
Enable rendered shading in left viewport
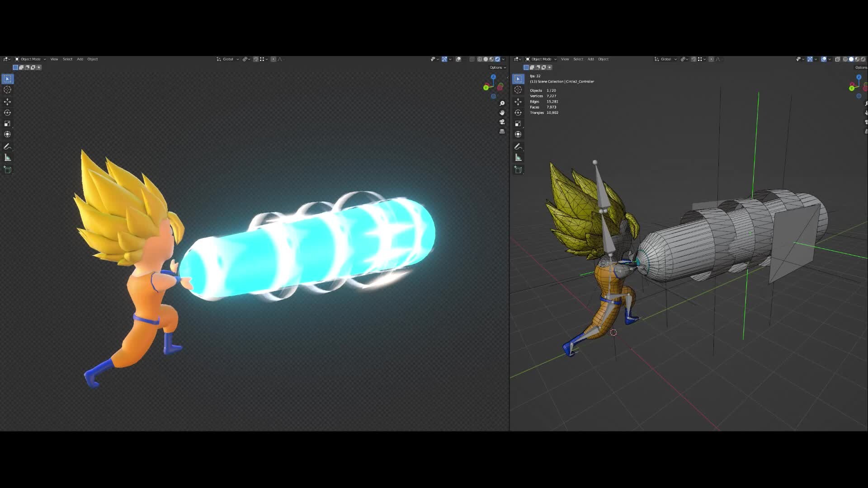pos(497,59)
